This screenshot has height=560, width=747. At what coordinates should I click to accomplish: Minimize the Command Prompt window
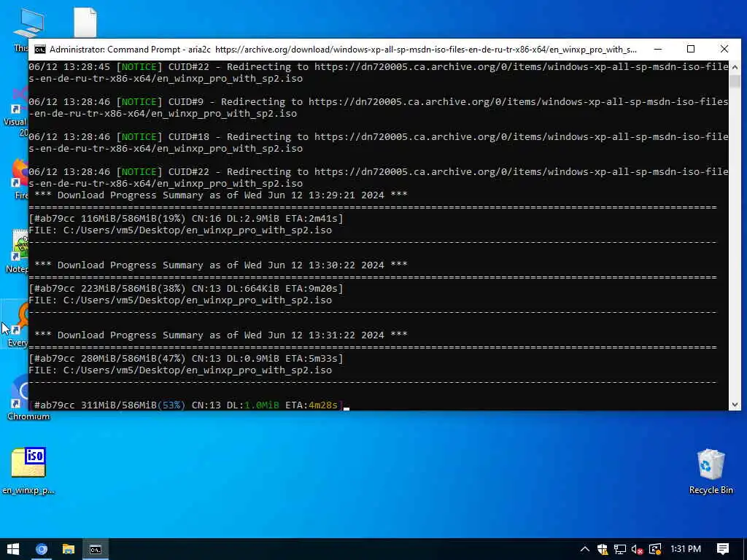658,49
